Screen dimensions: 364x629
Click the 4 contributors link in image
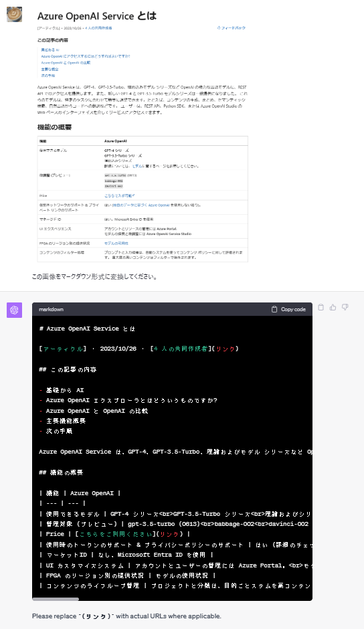click(x=98, y=28)
